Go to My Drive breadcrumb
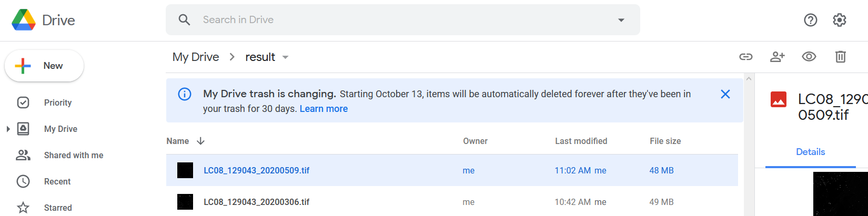Viewport: 868px width, 216px height. [x=196, y=57]
